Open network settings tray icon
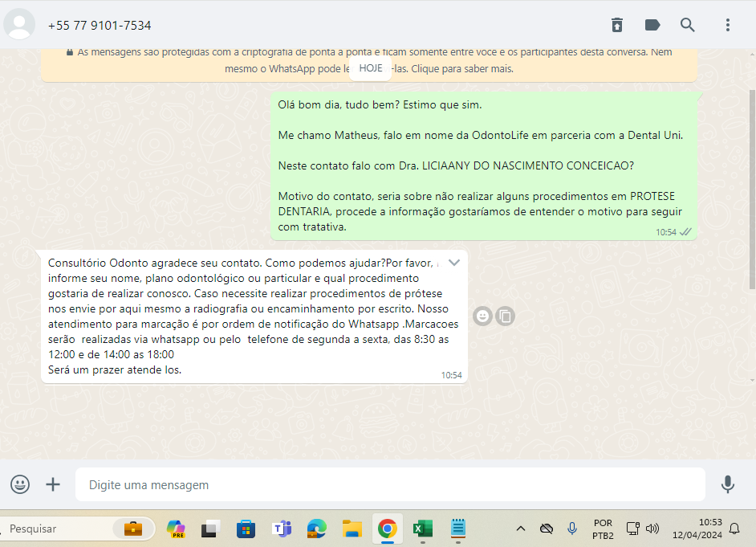The height and width of the screenshot is (547, 756). (632, 529)
